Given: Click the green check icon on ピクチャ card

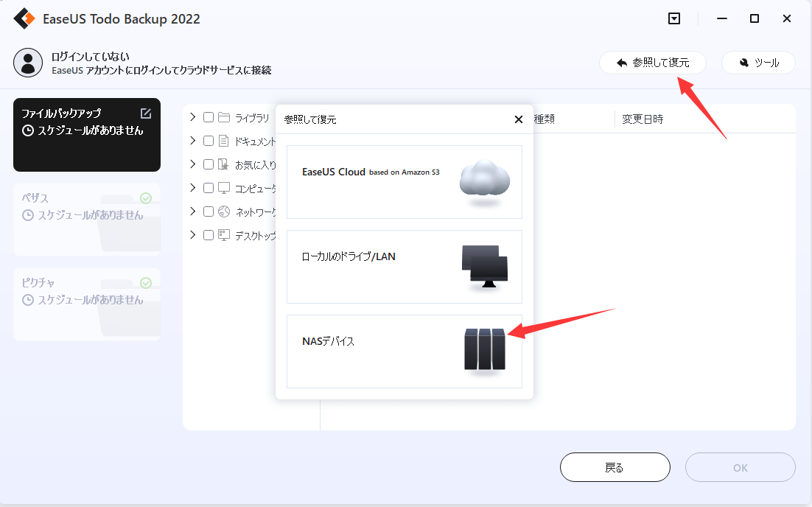Looking at the screenshot, I should click(146, 283).
